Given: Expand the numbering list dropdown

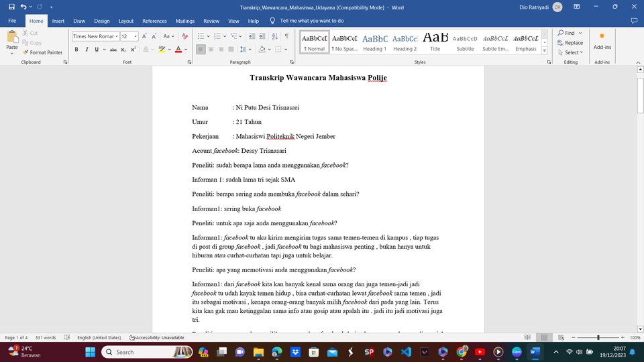Looking at the screenshot, I should pos(225,36).
